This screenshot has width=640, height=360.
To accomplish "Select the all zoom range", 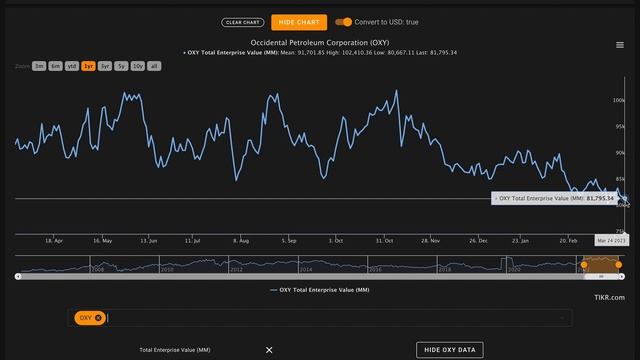I will (154, 66).
